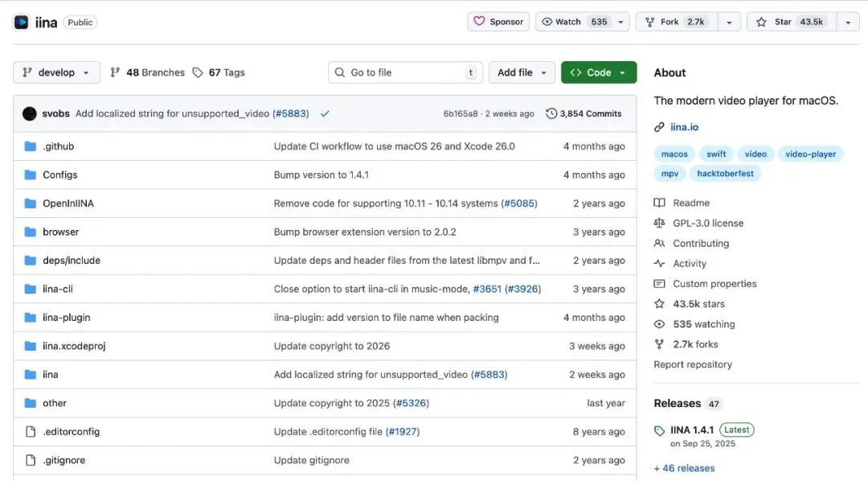The height and width of the screenshot is (481, 868).
Task: Open issue #3651 link
Action: coord(487,289)
